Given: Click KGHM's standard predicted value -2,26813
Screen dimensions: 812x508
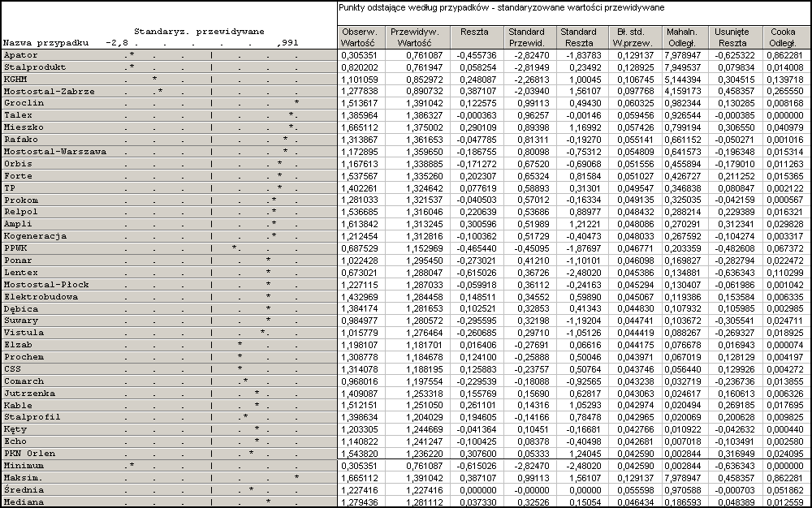Looking at the screenshot, I should [531, 80].
